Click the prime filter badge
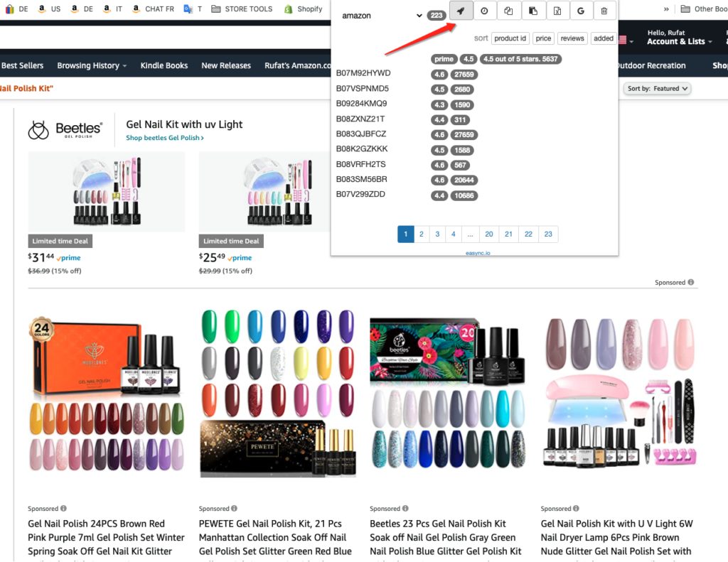The height and width of the screenshot is (562, 728). [x=444, y=59]
